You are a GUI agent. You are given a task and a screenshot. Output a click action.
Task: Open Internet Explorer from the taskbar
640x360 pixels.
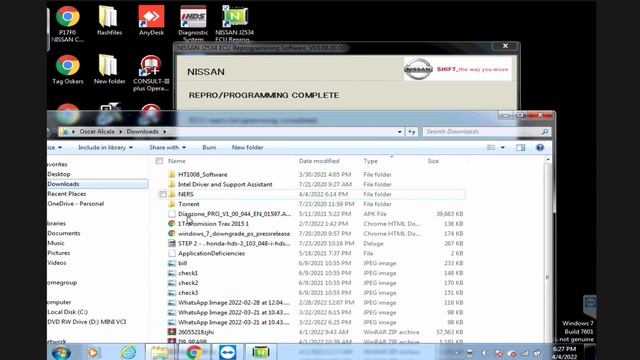click(128, 352)
